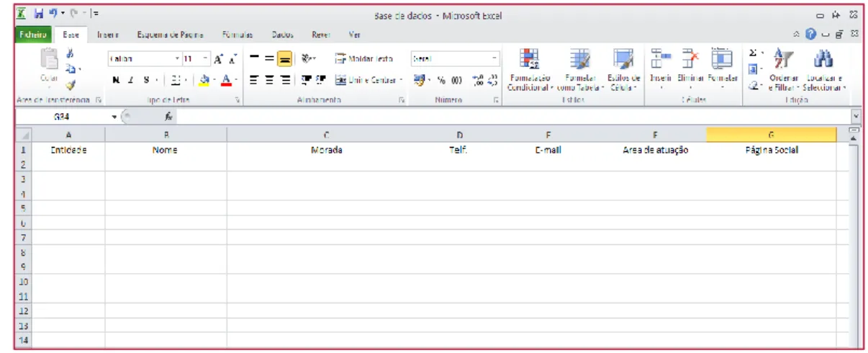Switch to the Rever tab
The height and width of the screenshot is (353, 868).
(320, 35)
